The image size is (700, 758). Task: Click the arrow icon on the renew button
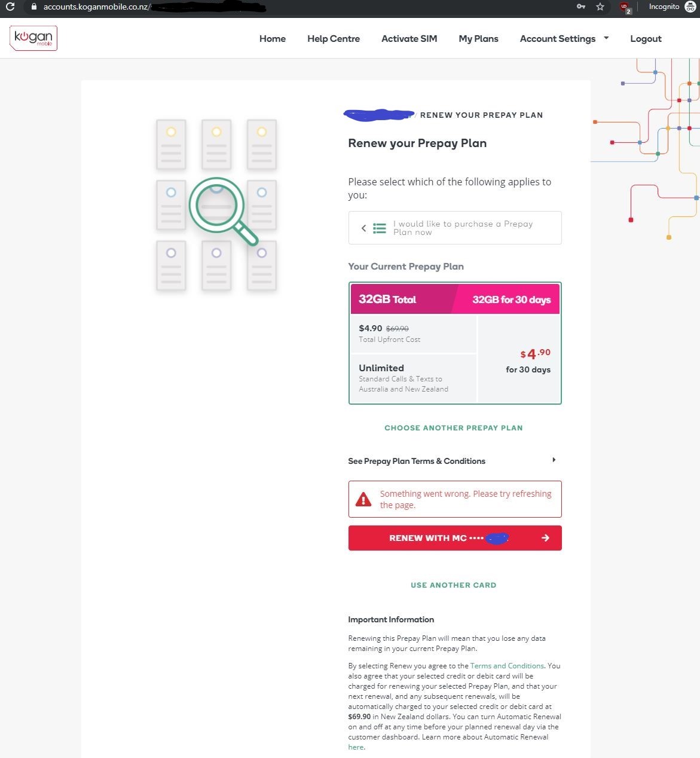pyautogui.click(x=545, y=537)
